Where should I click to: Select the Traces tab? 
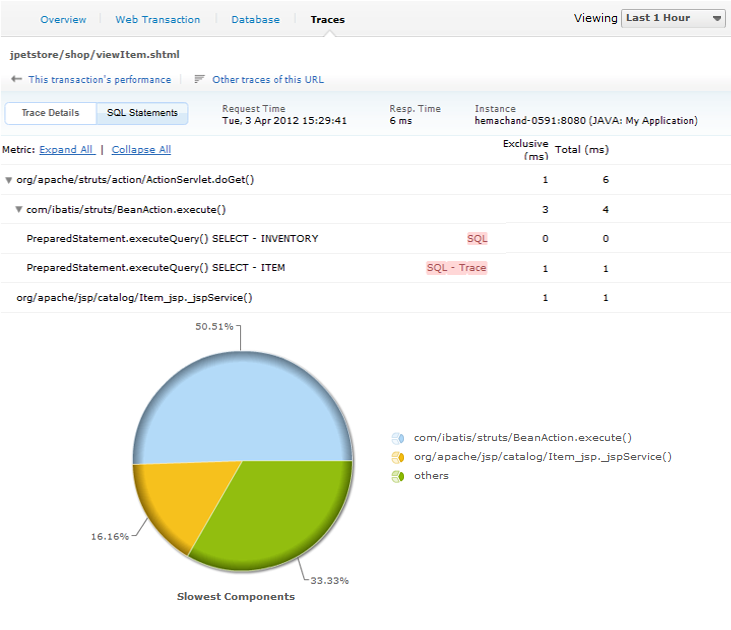point(328,20)
